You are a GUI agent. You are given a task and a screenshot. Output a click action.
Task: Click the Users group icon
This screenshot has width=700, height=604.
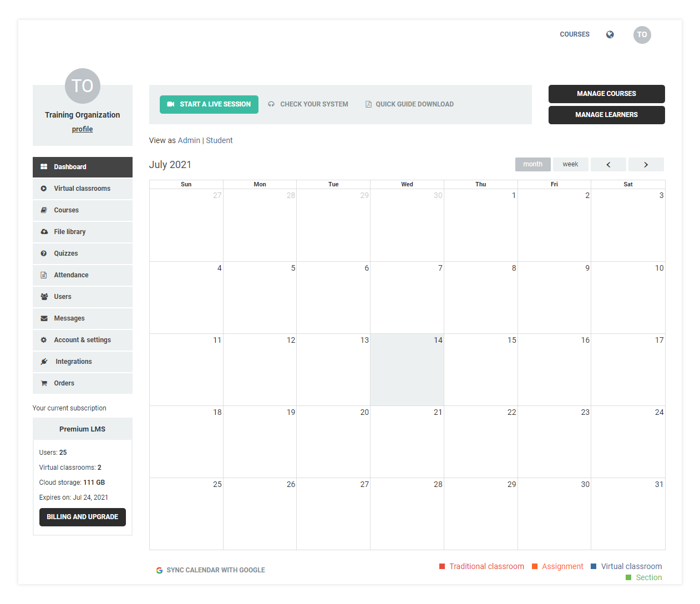(x=44, y=297)
